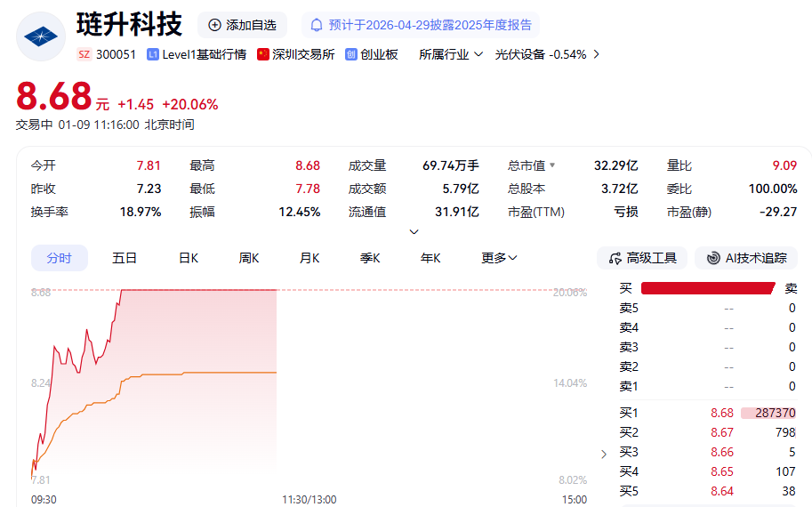812x507 pixels.
Task: Click the 深圳交易所 flag icon
Action: (x=263, y=54)
